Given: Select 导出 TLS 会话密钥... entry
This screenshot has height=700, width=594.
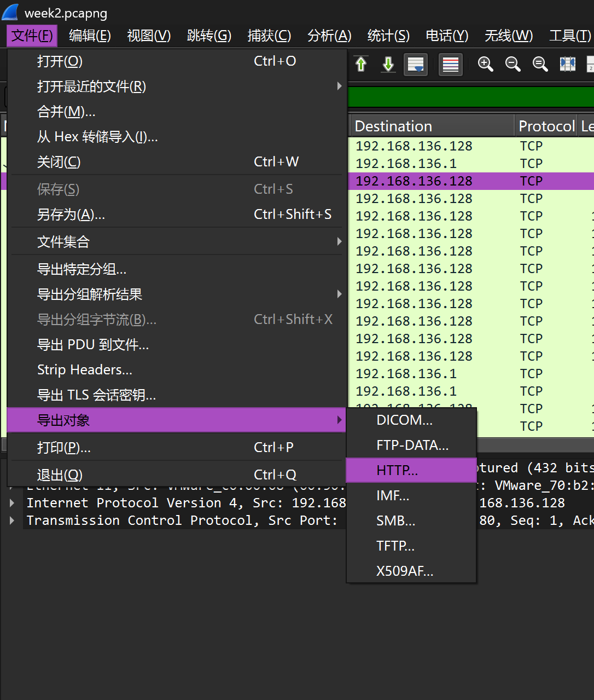Looking at the screenshot, I should pos(177,395).
